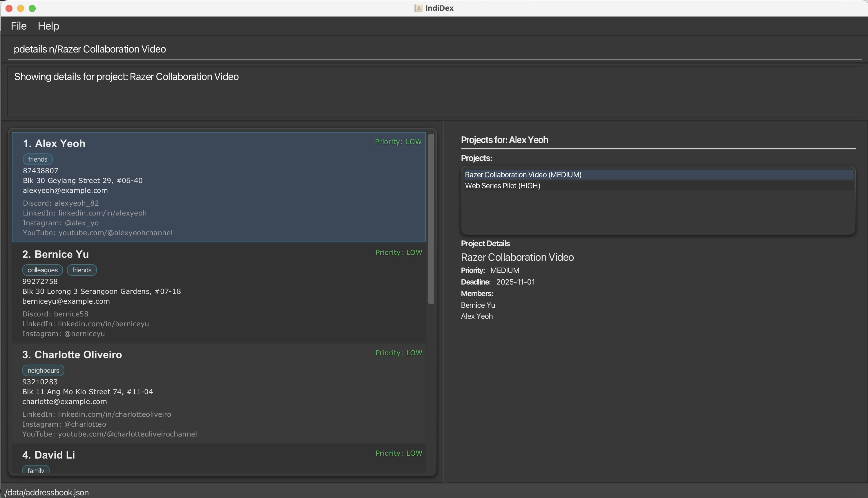Click the IndiDex title bar icon
Screen dimensions: 868x498
point(418,8)
